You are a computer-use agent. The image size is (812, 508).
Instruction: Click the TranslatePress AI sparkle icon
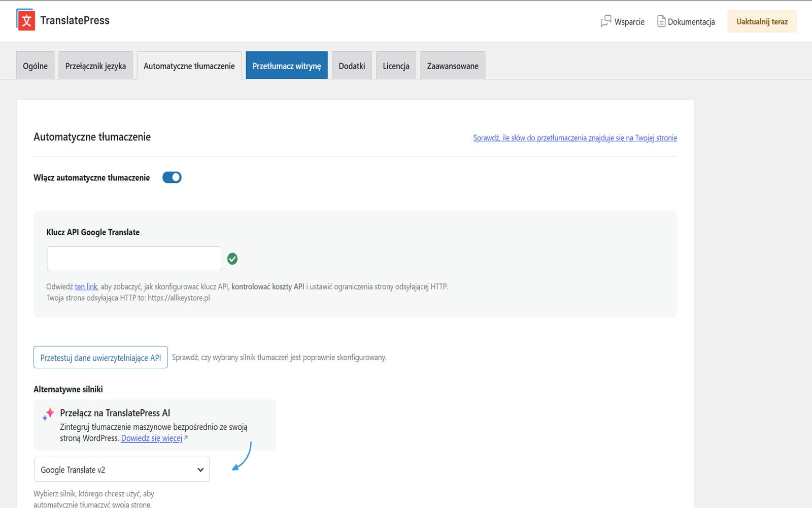pos(48,414)
